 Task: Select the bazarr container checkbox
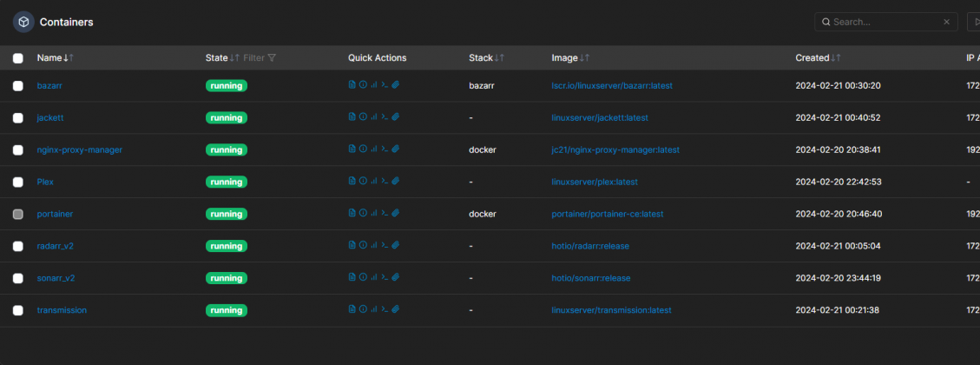(18, 86)
